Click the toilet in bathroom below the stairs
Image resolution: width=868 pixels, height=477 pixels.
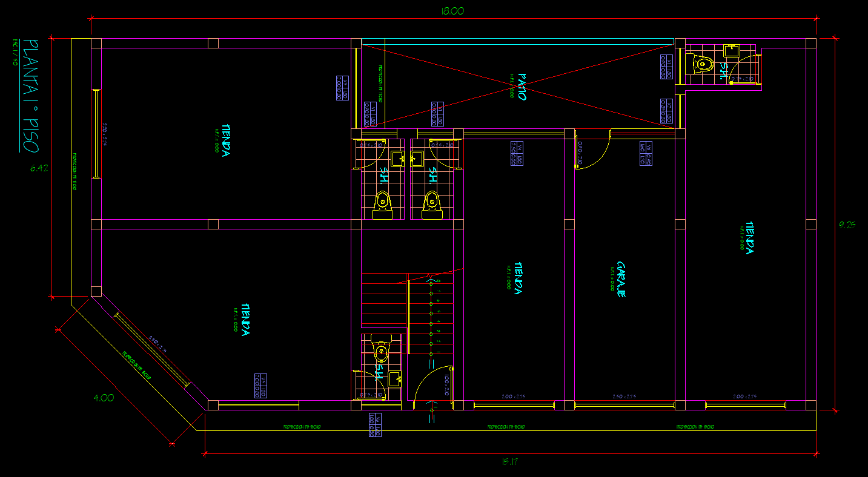(x=381, y=350)
